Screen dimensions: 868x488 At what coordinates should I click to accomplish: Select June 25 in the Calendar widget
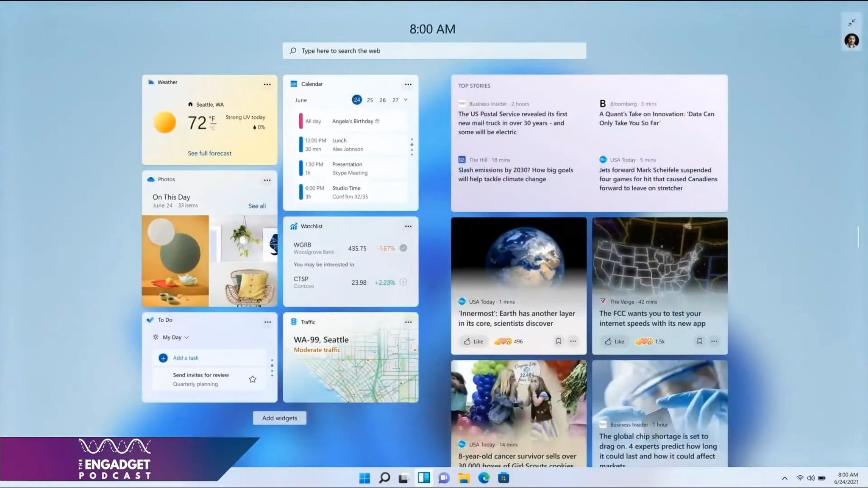coord(370,100)
